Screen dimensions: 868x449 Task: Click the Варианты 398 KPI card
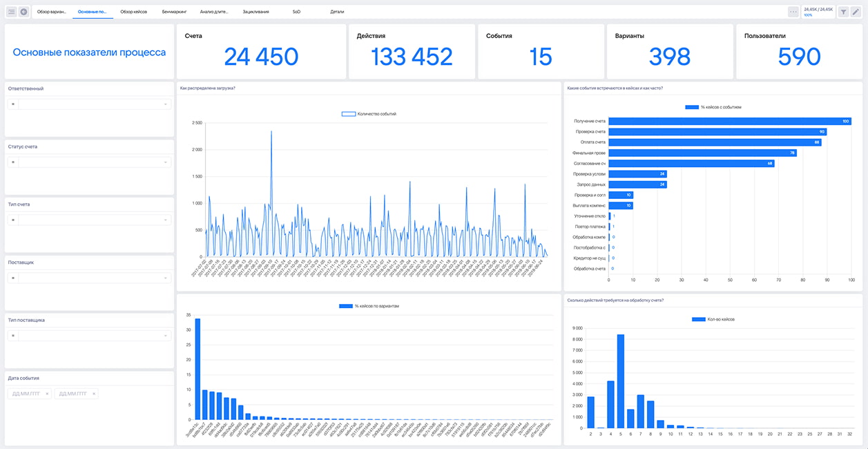click(670, 52)
